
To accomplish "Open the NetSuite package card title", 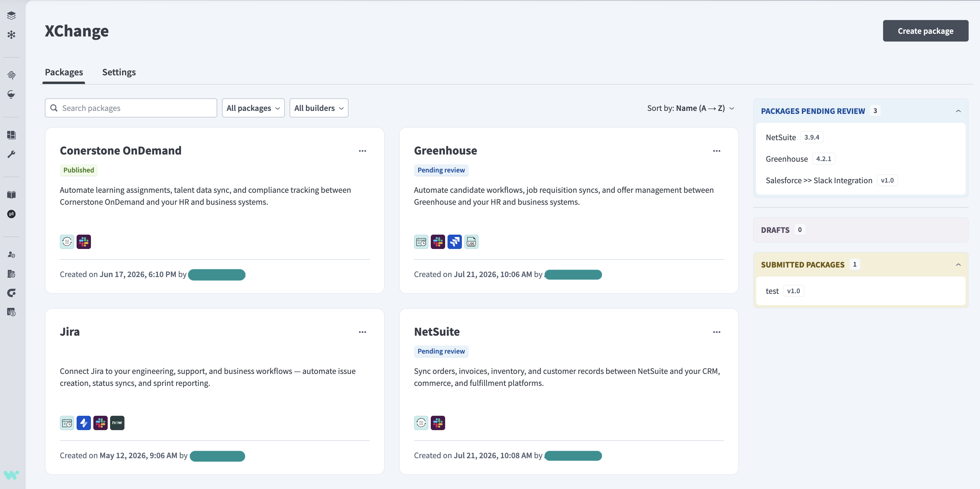I will tap(437, 331).
